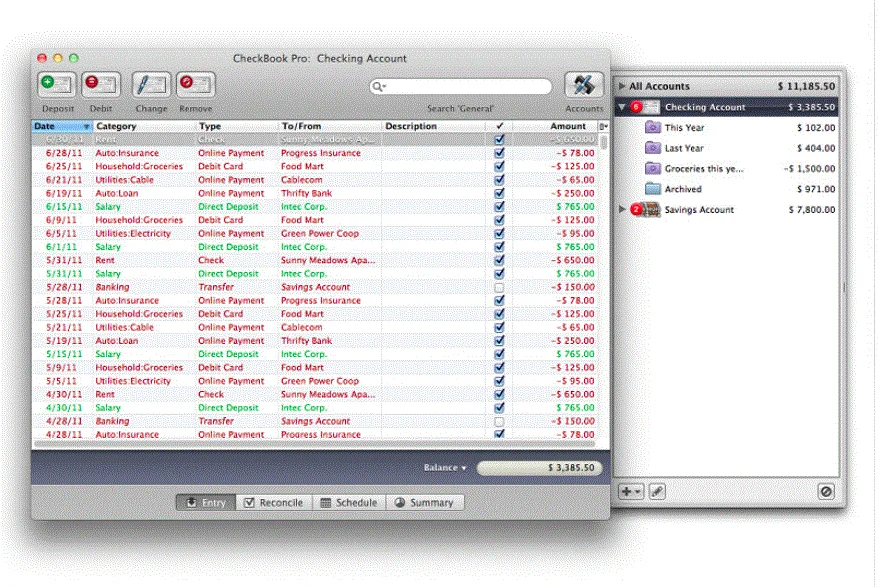Image resolution: width=878 pixels, height=587 pixels.
Task: Select the Checking Account row in sidebar
Action: pyautogui.click(x=727, y=107)
